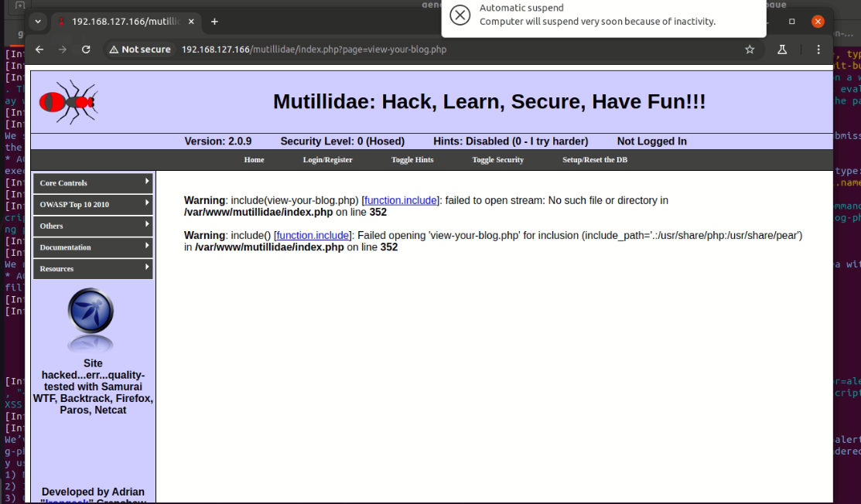Click Toggle Hints in the menu
Screen dimensions: 861x504
[412, 159]
